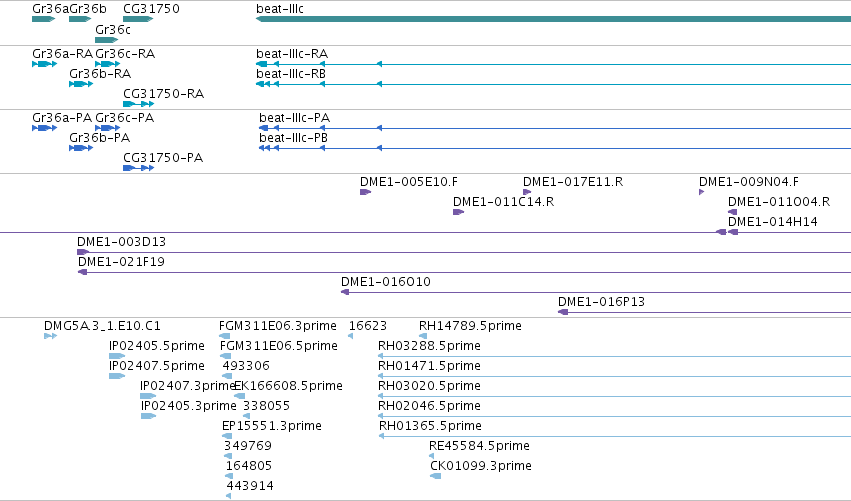This screenshot has height=501, width=851.
Task: Select the Gr36a-PA protein label
Action: point(62,118)
